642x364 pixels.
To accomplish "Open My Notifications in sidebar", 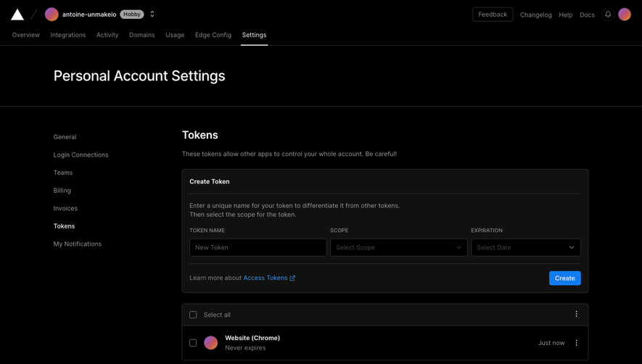I will [78, 244].
